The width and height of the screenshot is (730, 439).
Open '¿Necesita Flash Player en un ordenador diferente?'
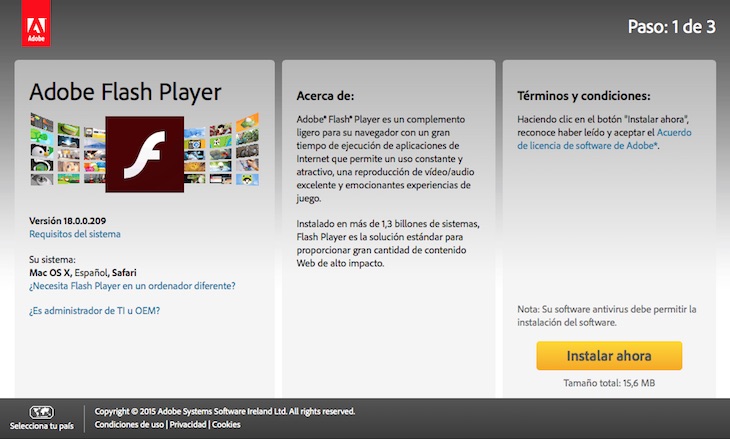(132, 285)
